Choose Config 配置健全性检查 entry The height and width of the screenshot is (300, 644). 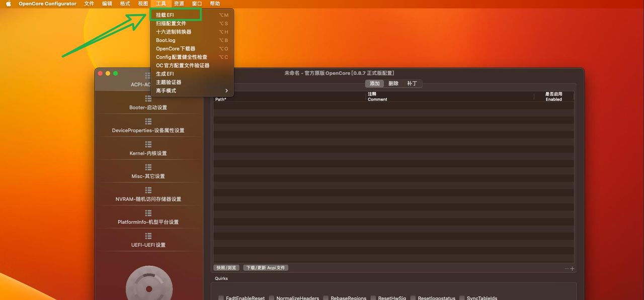click(x=192, y=57)
